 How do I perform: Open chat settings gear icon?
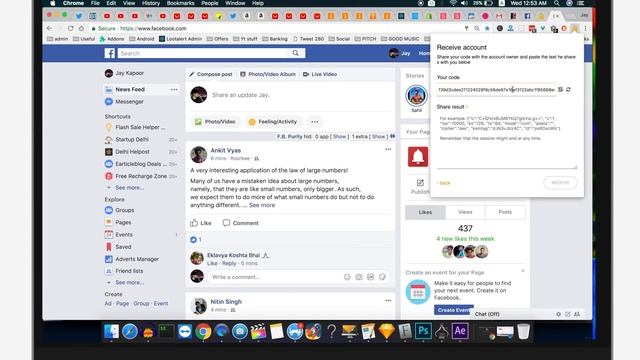pos(558,314)
